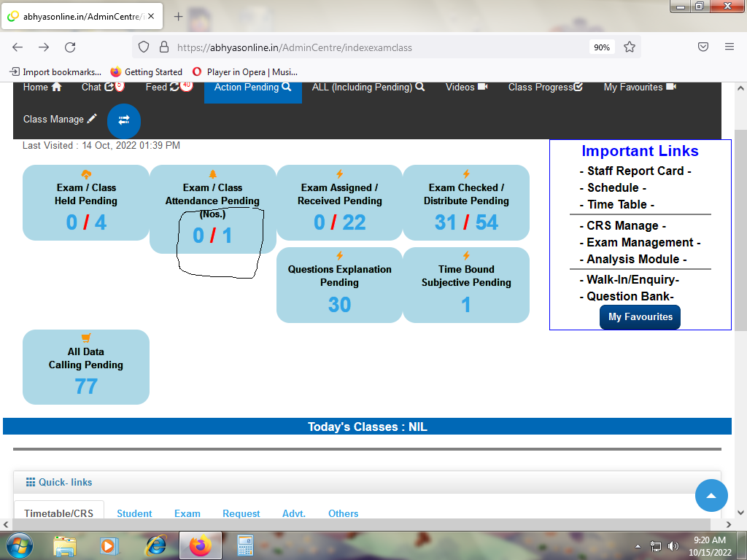Open a new browser tab
This screenshot has height=560, width=747.
(x=179, y=16)
